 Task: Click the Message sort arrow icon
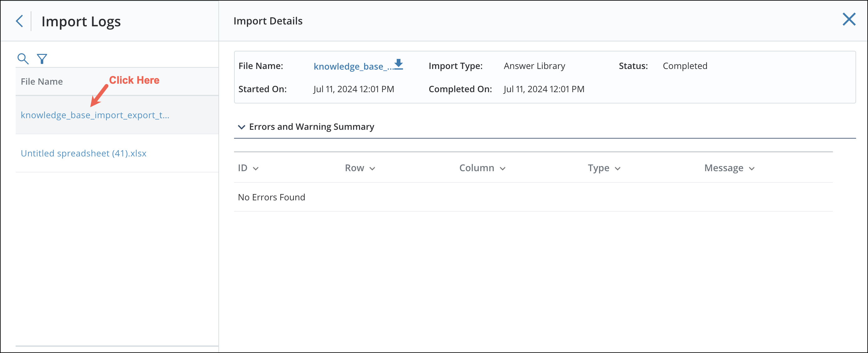(751, 168)
